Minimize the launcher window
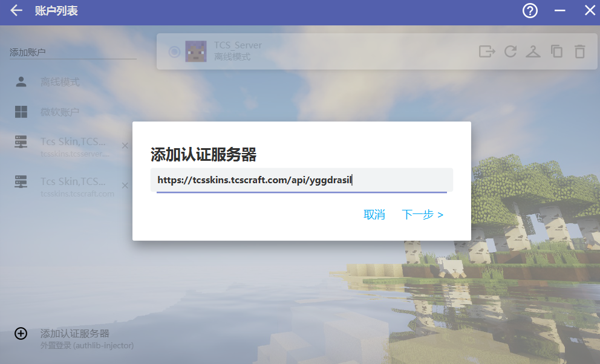600x364 pixels. [x=560, y=11]
